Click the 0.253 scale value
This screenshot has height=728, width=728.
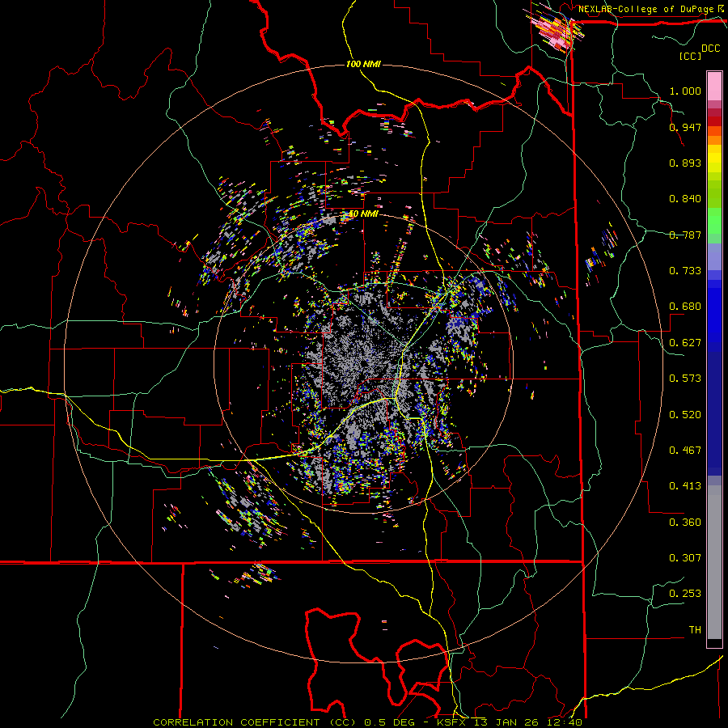[685, 594]
